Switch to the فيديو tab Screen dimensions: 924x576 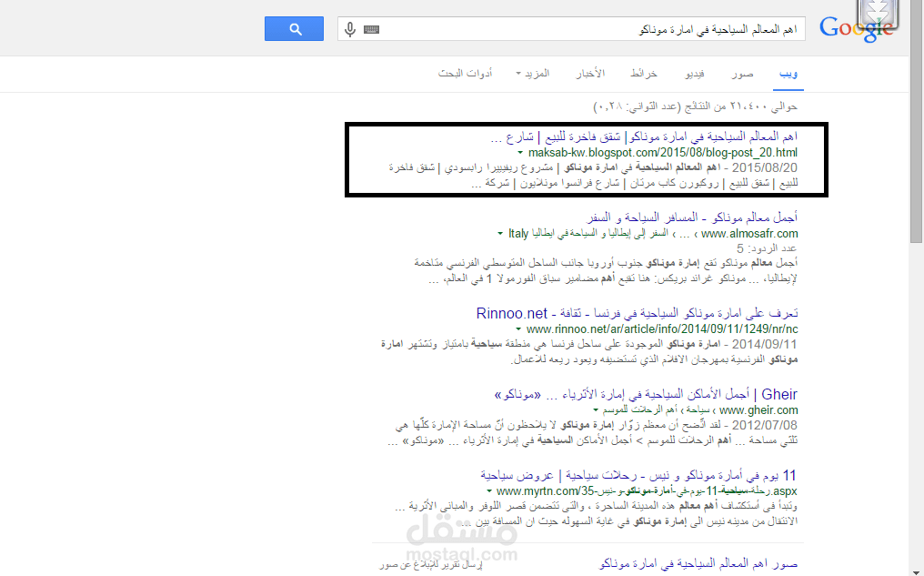tap(695, 74)
